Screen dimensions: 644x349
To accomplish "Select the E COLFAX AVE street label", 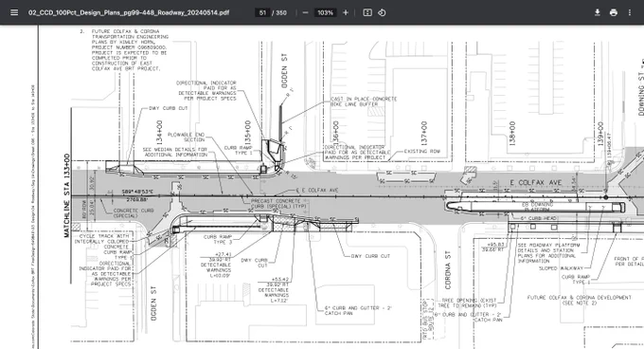I will pos(536,182).
